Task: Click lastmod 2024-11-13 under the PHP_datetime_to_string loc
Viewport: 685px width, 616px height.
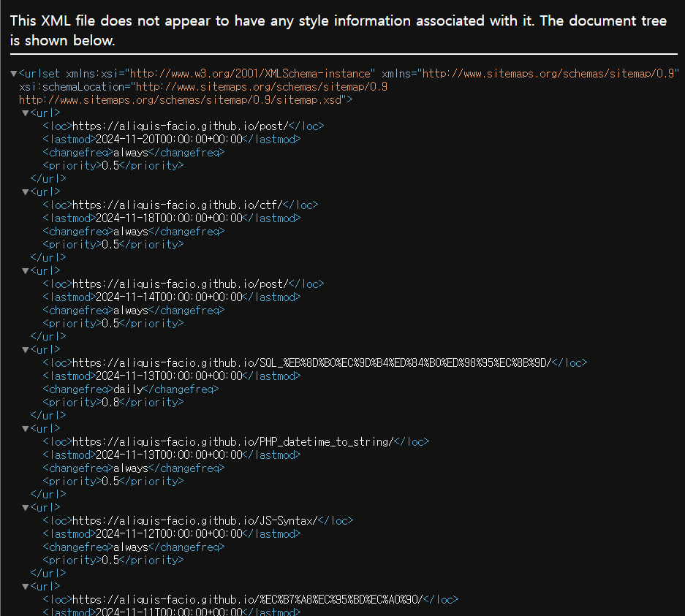Action: pos(172,455)
